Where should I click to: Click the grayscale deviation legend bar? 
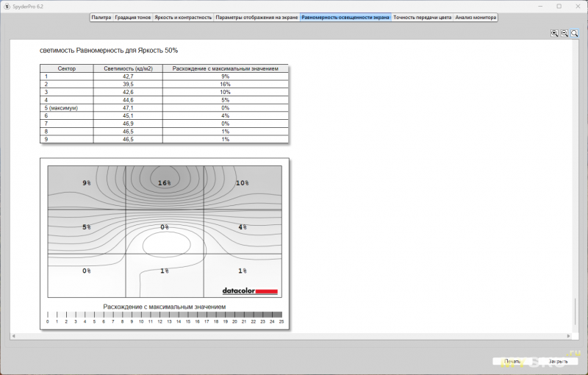click(x=165, y=315)
